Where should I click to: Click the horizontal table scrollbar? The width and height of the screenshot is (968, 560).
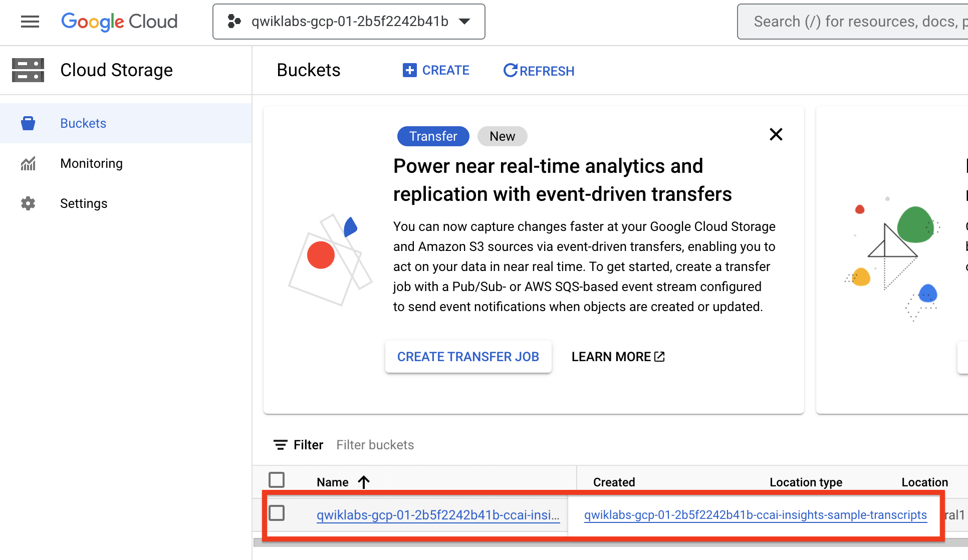[611, 543]
